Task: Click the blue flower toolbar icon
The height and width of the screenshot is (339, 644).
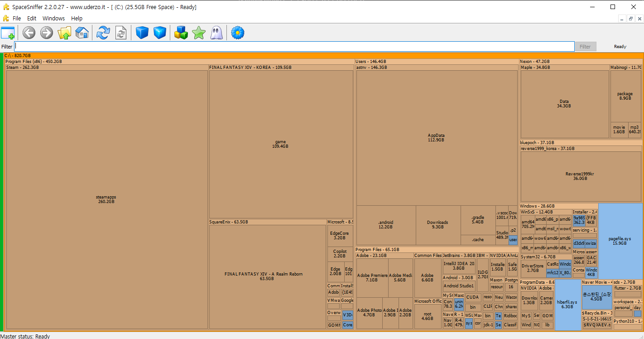Action: [x=238, y=33]
